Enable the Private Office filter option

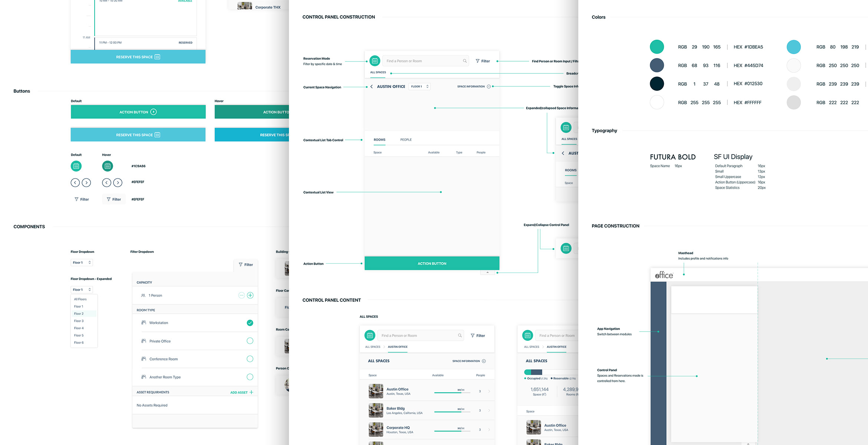point(249,340)
